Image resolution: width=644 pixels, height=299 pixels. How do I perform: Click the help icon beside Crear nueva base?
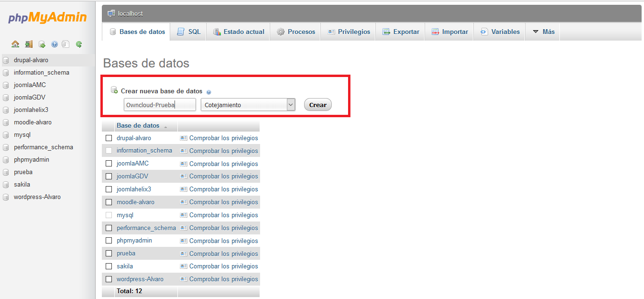tap(209, 92)
